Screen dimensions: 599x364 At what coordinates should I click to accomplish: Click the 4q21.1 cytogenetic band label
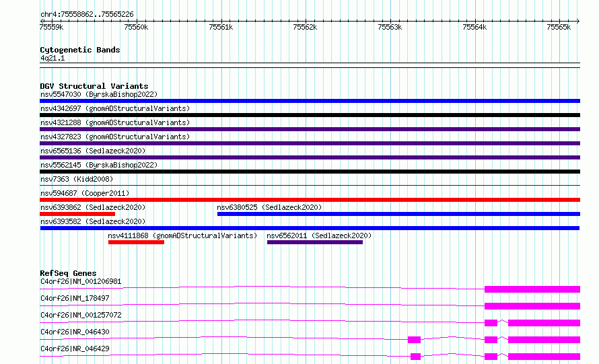[52, 58]
